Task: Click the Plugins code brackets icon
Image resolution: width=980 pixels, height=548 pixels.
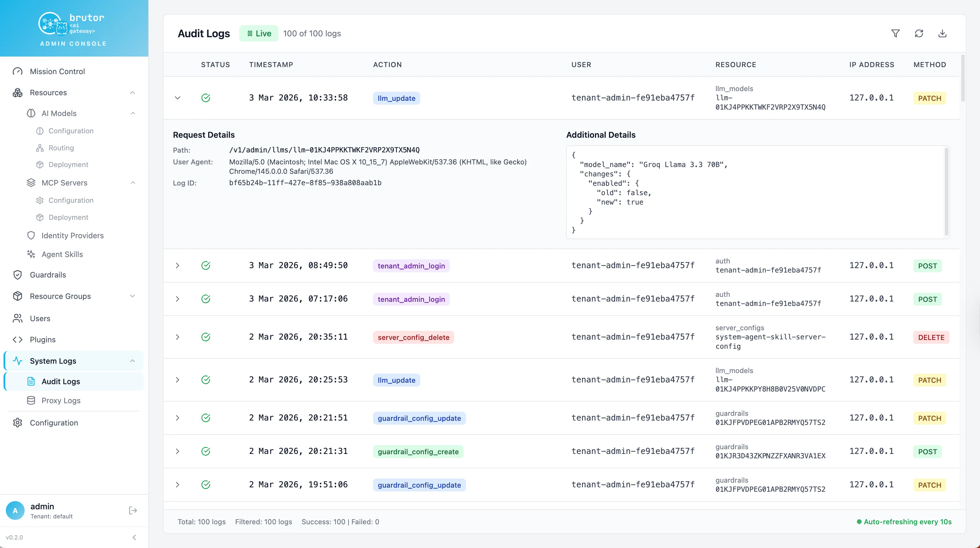Action: (18, 340)
